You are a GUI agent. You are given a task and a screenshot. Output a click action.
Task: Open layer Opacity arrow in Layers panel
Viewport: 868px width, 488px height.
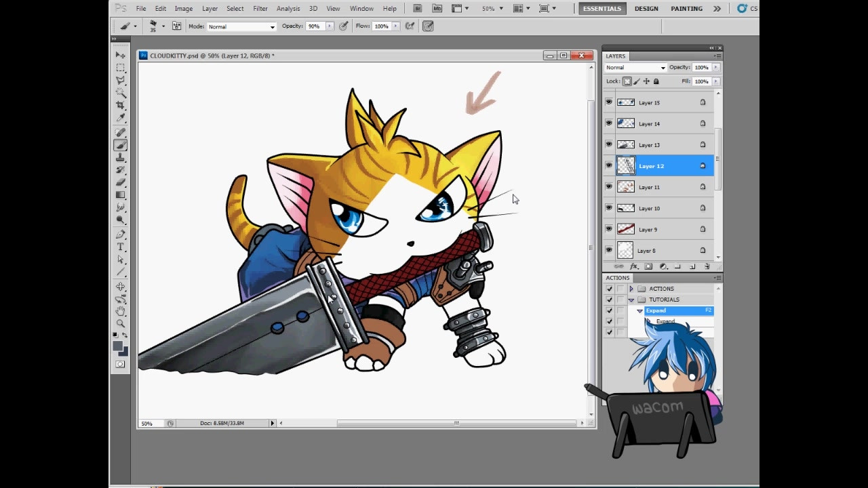(x=715, y=67)
